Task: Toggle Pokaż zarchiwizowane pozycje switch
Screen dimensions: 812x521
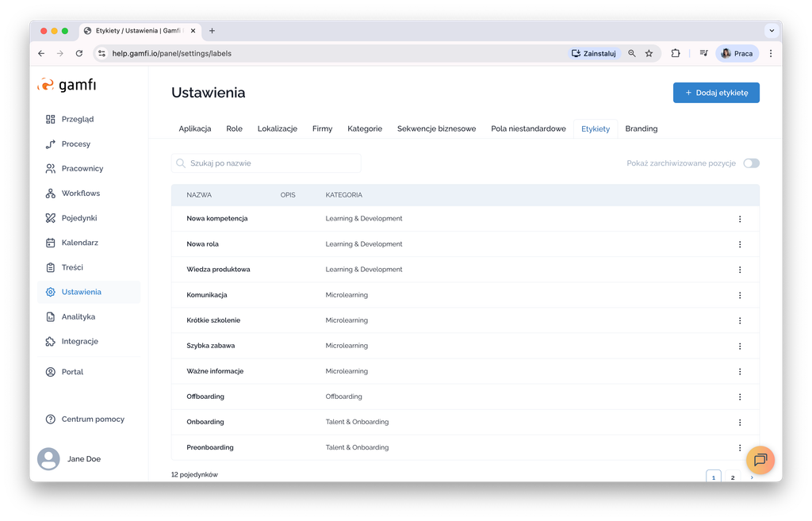Action: point(750,163)
